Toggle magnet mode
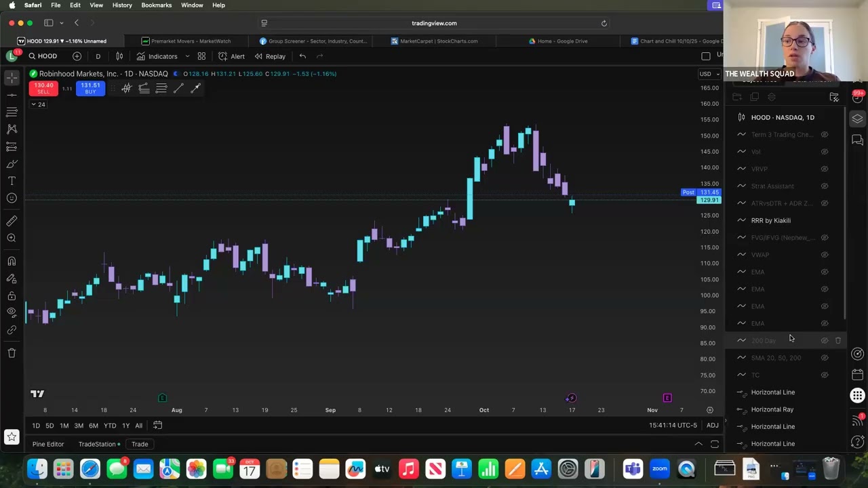The image size is (868, 488). (12, 261)
